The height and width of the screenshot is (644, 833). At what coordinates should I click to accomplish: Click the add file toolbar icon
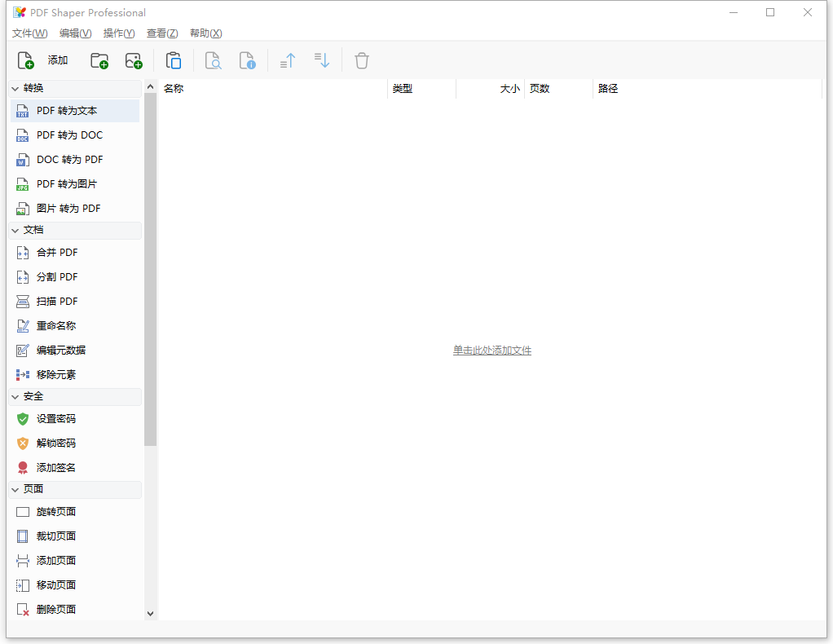click(26, 60)
